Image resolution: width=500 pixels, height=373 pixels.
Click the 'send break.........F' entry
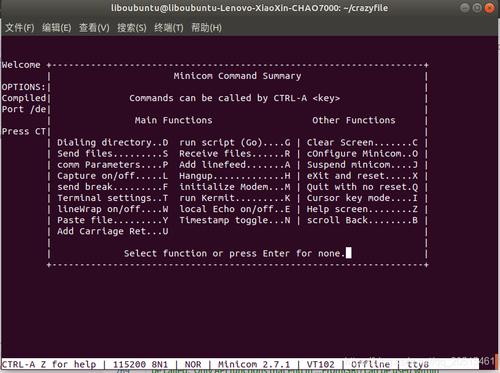coord(113,187)
